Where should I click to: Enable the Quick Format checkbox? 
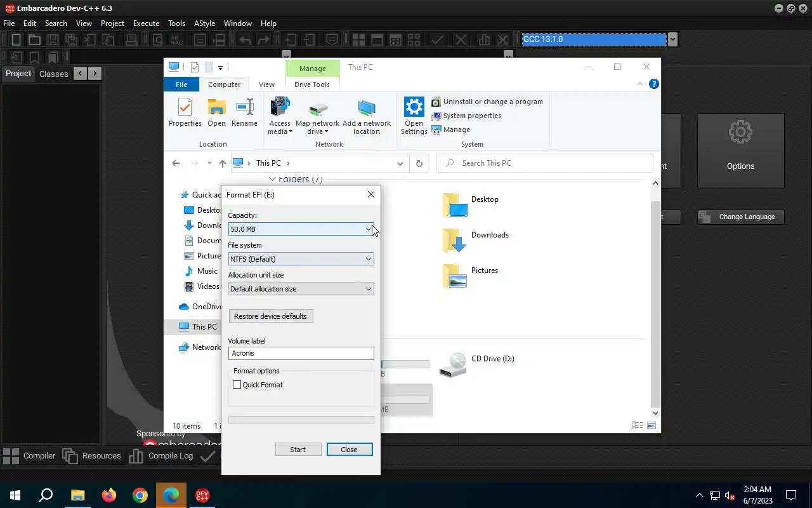point(237,385)
